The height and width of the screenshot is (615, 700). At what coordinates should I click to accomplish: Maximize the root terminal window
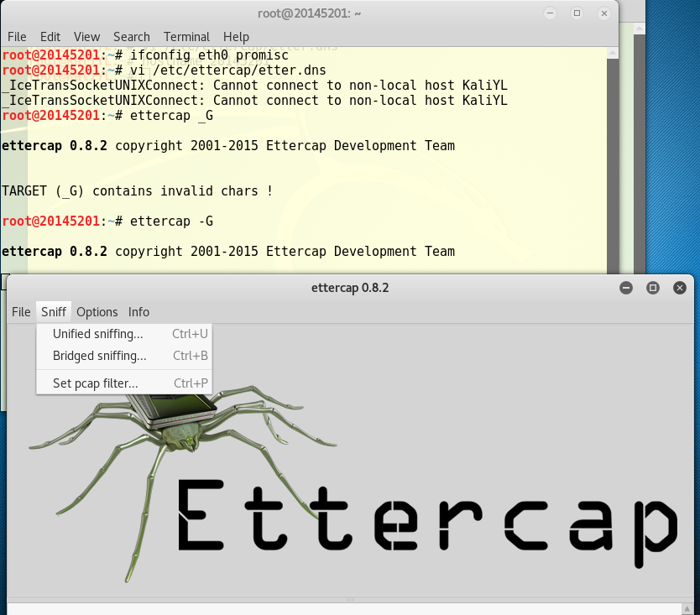coord(577,13)
